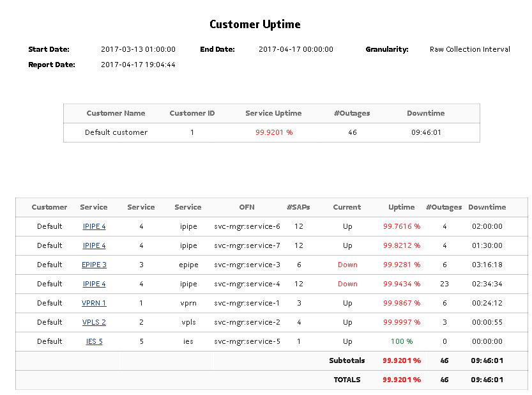Screen dimensions: 532x395
Task: Select the Default customer row
Action: (116, 132)
